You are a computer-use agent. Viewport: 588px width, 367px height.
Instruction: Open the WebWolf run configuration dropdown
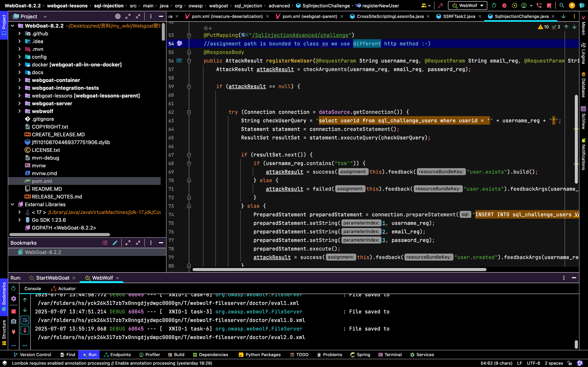click(x=467, y=6)
